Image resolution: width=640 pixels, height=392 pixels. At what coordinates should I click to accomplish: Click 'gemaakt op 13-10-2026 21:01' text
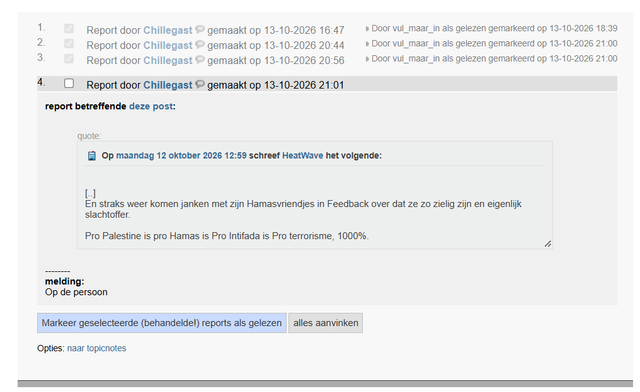276,85
